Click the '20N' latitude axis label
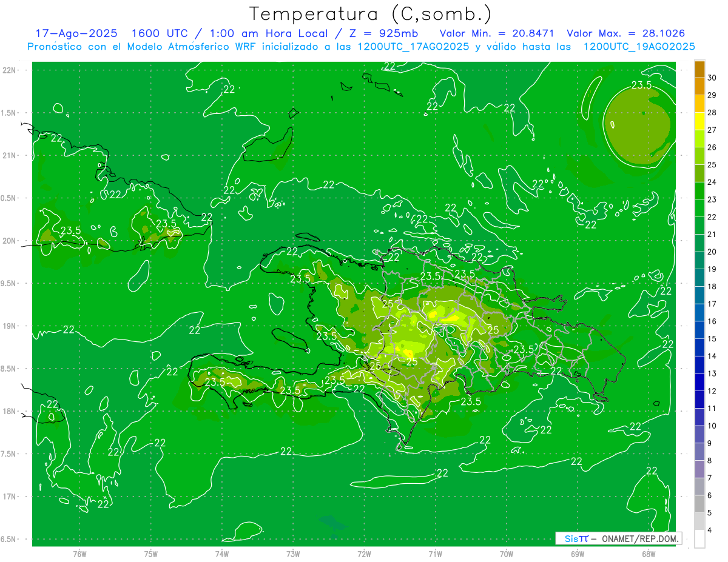The width and height of the screenshot is (728, 562). click(9, 241)
